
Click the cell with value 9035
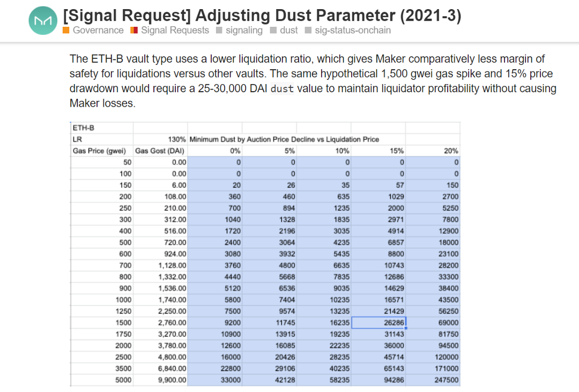324,288
